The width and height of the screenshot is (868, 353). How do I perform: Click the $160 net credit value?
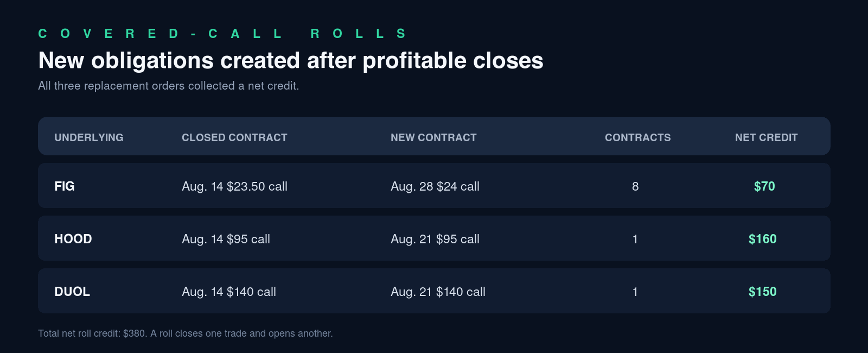[x=763, y=239]
